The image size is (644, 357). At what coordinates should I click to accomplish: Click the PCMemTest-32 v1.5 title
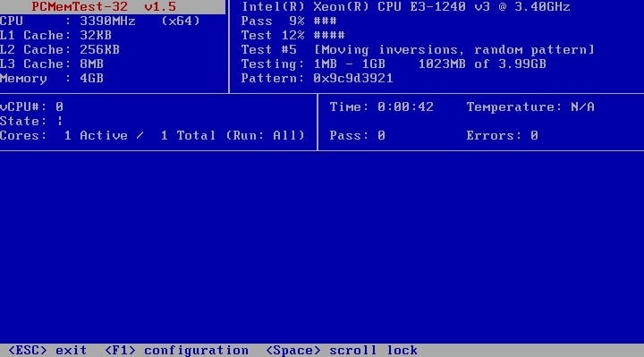click(104, 6)
